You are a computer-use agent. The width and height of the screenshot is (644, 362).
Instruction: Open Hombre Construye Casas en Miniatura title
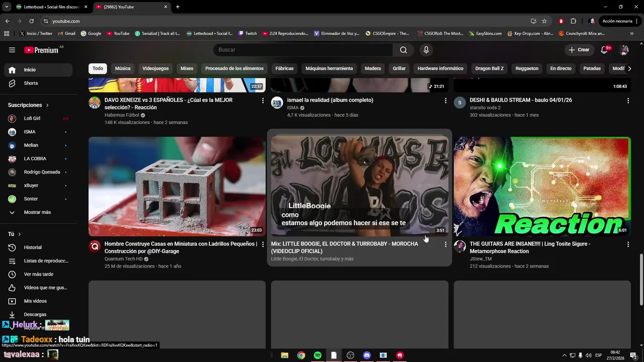pos(181,247)
